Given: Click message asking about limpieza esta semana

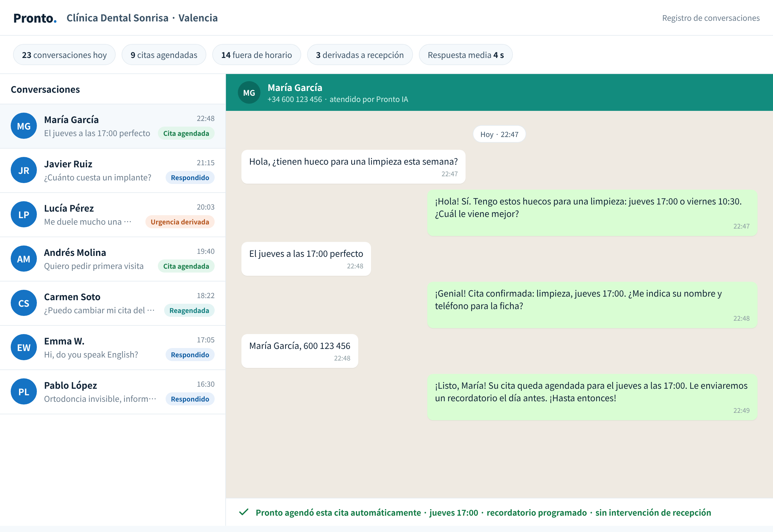Looking at the screenshot, I should pyautogui.click(x=353, y=167).
